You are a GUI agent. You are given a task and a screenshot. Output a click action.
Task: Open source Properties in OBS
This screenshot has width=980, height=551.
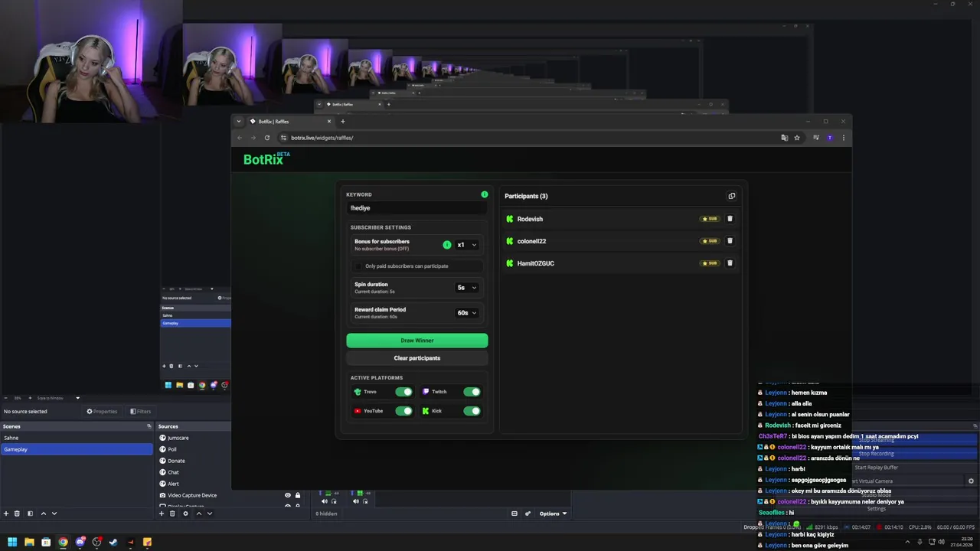click(102, 412)
